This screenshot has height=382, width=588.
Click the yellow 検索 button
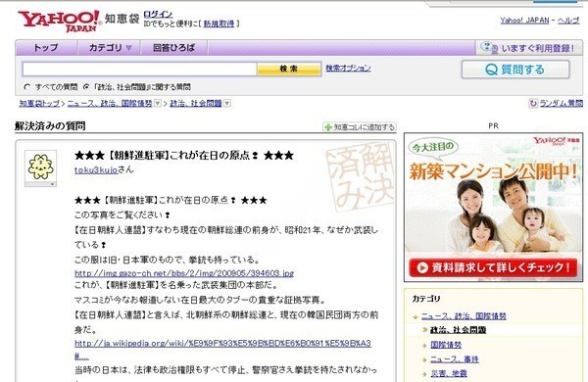tap(289, 69)
